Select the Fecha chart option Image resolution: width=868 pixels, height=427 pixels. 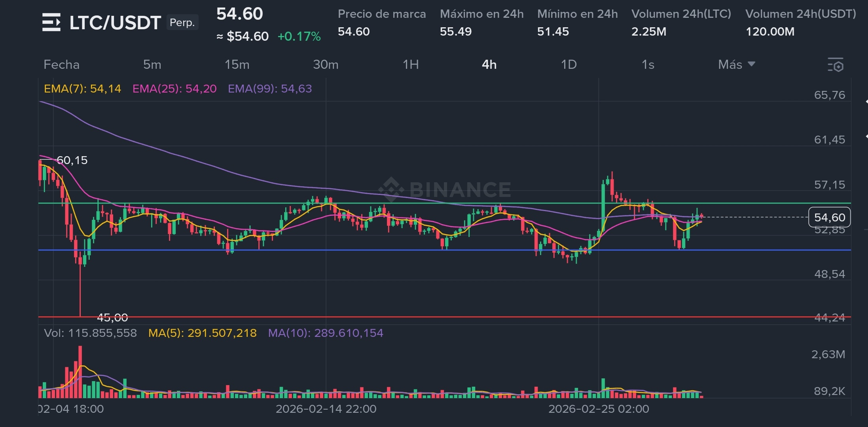[61, 64]
